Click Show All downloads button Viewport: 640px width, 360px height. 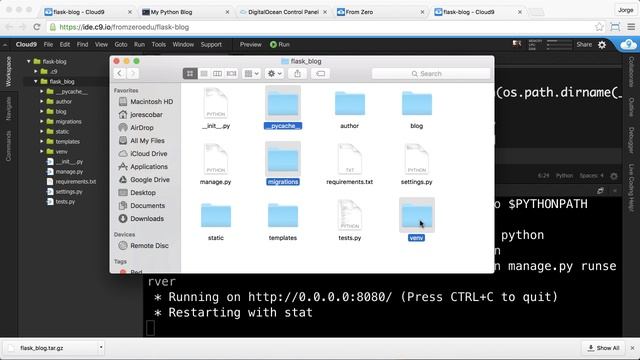(x=603, y=348)
